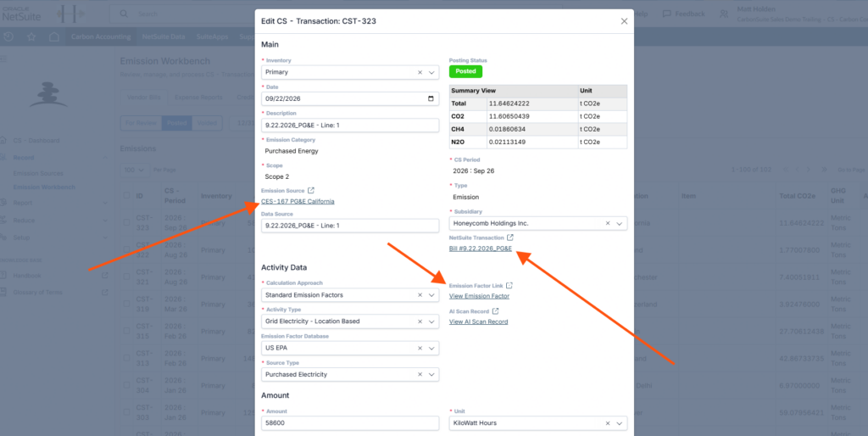Switch to the Vendor Bills tab
Screen dimensions: 868x436
click(144, 97)
